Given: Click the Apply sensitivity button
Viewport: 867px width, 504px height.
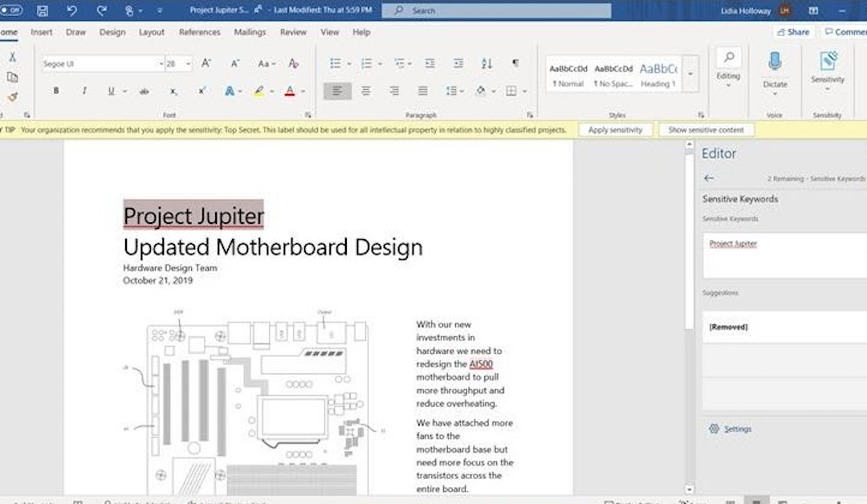Looking at the screenshot, I should [615, 129].
